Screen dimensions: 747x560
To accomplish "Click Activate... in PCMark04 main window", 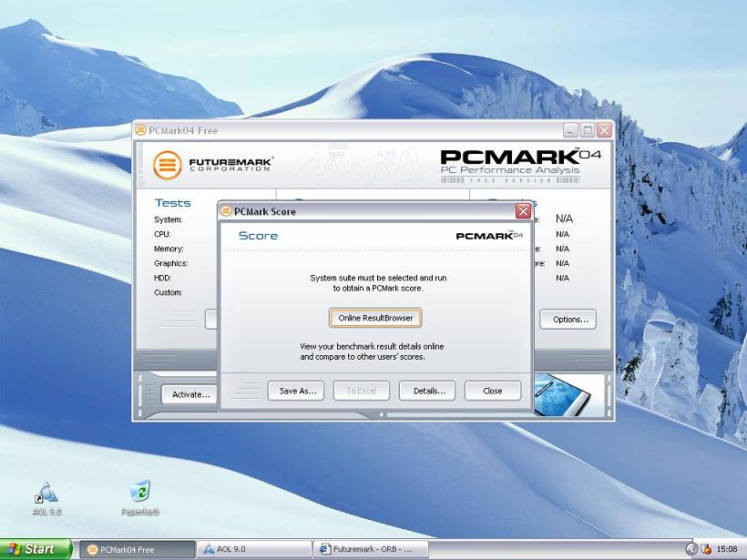I will (190, 394).
